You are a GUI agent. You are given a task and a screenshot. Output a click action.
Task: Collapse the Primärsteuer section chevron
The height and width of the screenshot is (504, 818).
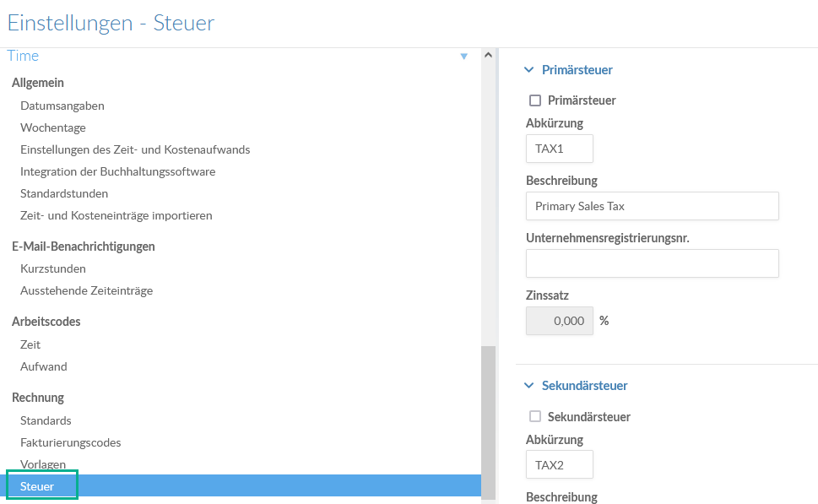(529, 70)
